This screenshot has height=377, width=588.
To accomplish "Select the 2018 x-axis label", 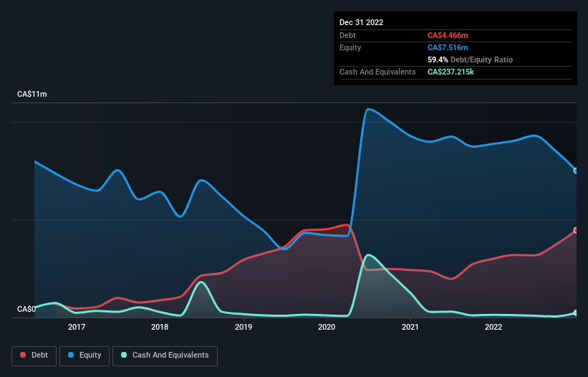I will coord(160,327).
